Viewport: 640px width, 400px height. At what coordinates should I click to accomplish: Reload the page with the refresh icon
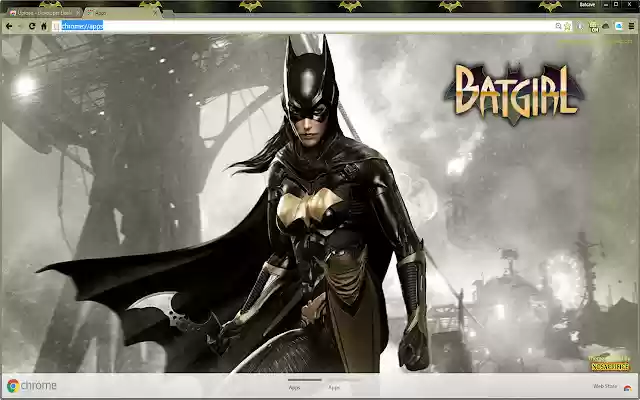32,26
